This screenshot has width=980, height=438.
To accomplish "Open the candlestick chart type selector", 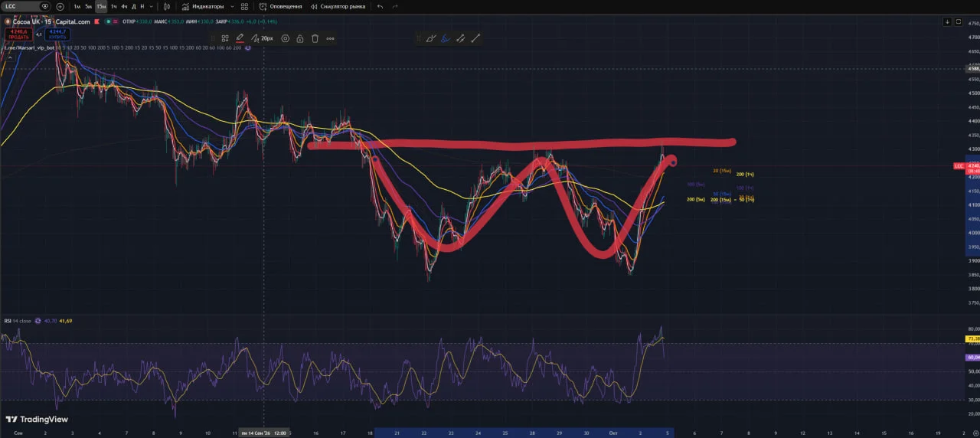I will (166, 6).
